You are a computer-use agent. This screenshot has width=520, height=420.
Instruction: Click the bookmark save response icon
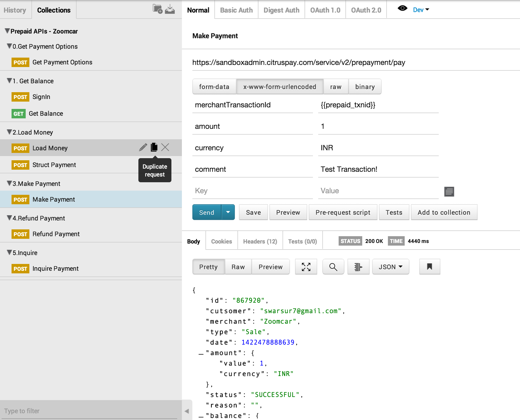coord(429,267)
